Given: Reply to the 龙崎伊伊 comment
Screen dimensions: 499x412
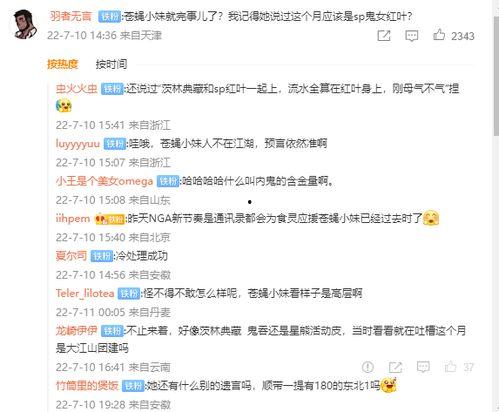Looking at the screenshot, I should 423,367.
